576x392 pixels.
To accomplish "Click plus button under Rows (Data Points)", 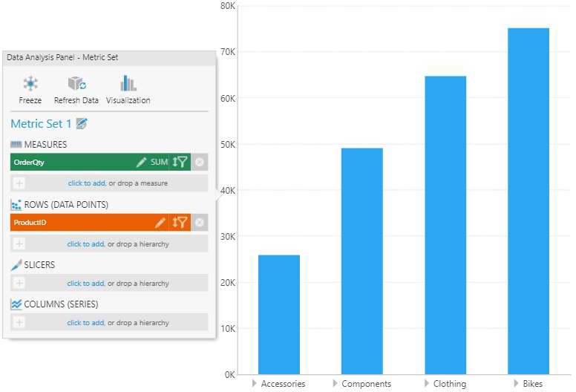I will 19,244.
